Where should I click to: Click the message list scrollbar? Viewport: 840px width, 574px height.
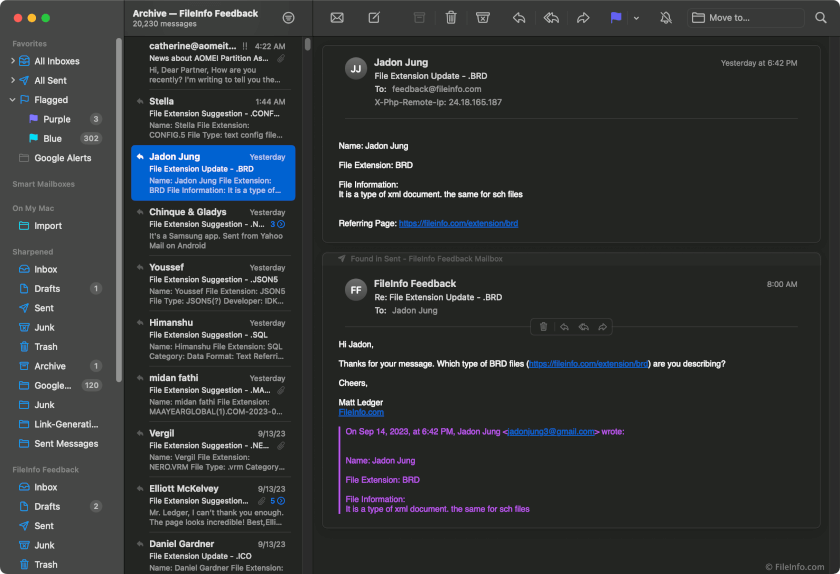point(308,43)
